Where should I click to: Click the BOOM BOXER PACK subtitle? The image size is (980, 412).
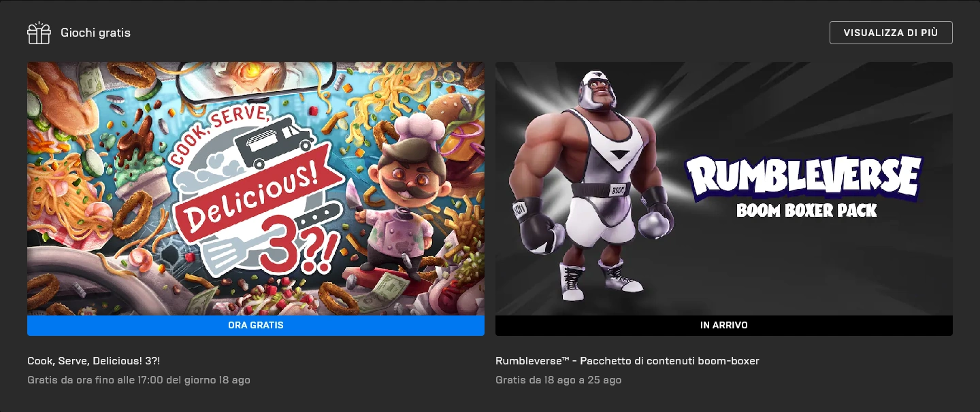(x=806, y=211)
